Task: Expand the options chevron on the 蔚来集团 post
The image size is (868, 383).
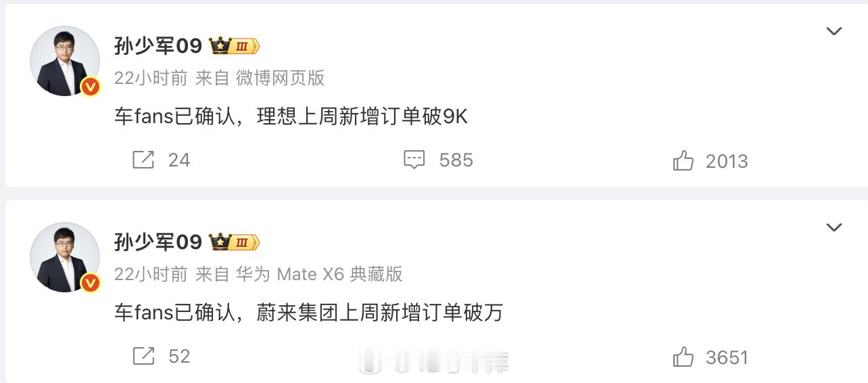Action: (834, 227)
